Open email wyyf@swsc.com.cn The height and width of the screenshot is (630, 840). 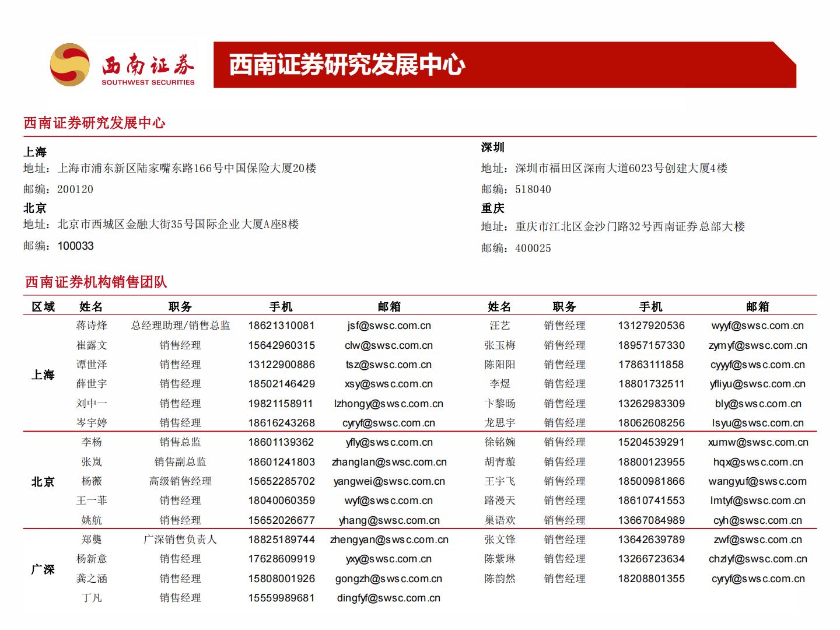coord(757,326)
